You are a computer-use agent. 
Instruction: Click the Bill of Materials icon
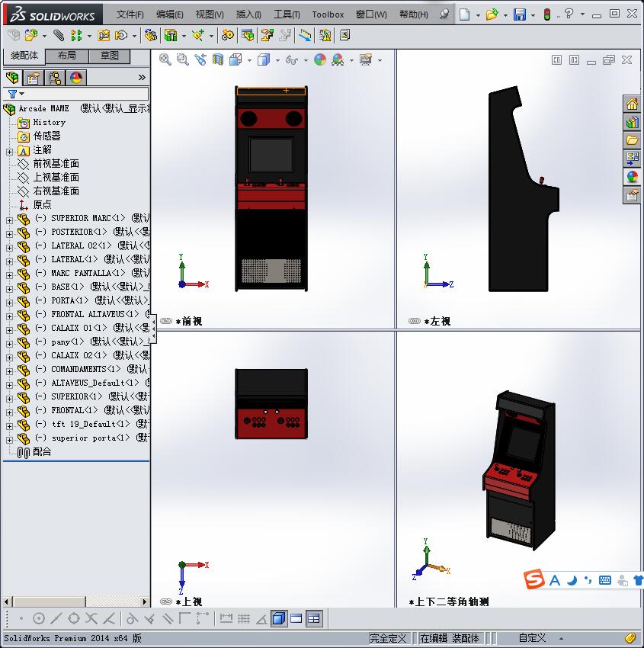248,36
